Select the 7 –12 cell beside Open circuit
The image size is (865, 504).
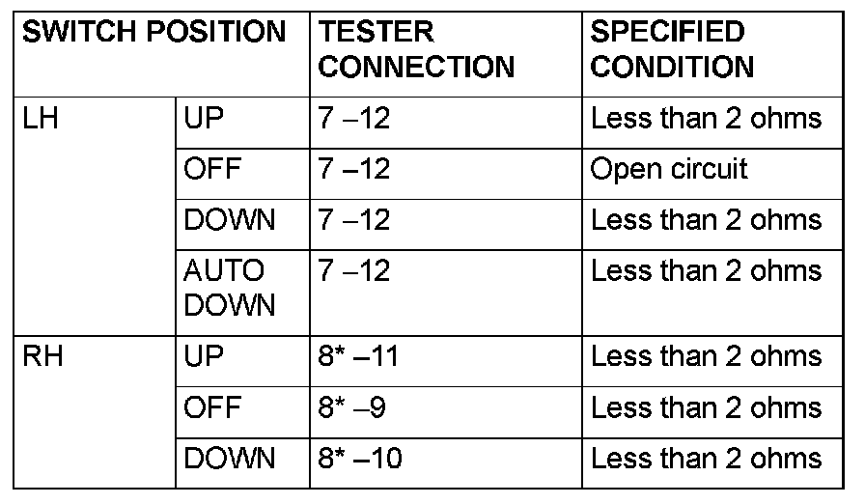353,170
